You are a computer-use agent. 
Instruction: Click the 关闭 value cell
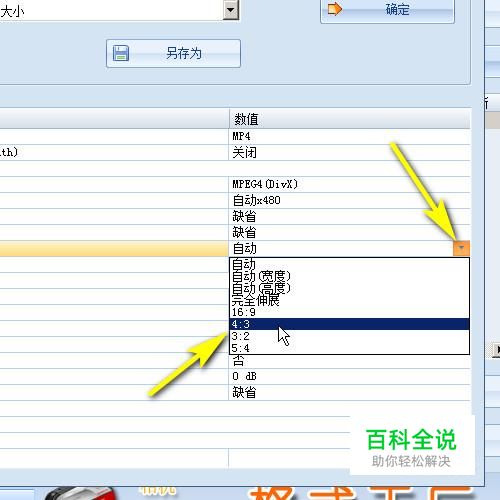(350, 153)
